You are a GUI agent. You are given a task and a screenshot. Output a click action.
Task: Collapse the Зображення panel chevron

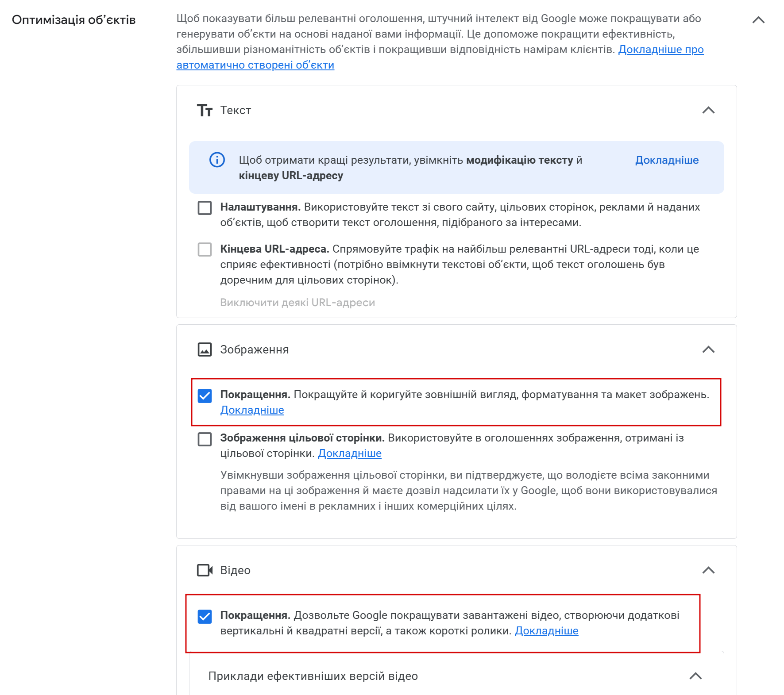point(709,349)
